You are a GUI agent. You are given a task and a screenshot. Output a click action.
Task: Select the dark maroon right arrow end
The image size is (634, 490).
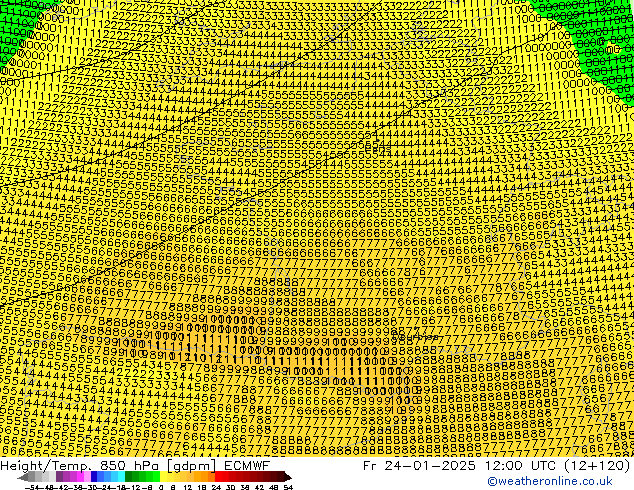pos(288,477)
